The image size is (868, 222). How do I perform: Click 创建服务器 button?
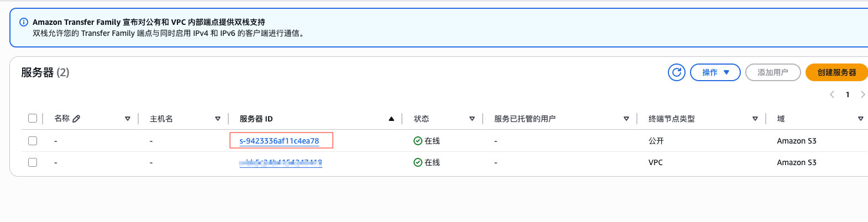tap(836, 72)
